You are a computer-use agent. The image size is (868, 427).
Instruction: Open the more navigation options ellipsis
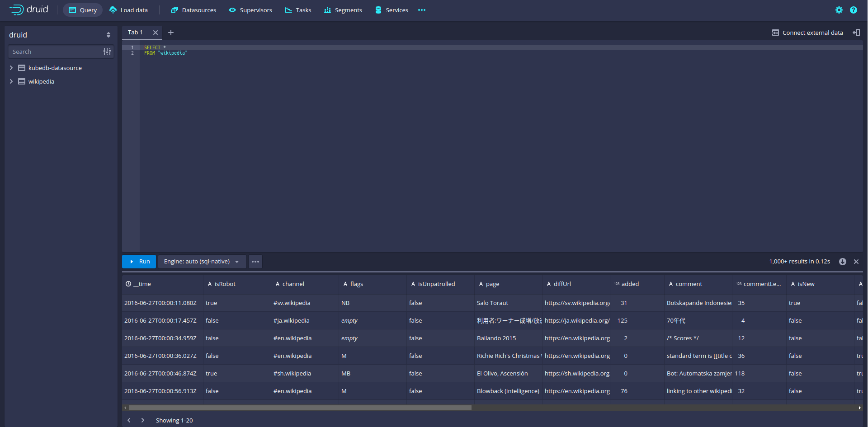coord(421,10)
